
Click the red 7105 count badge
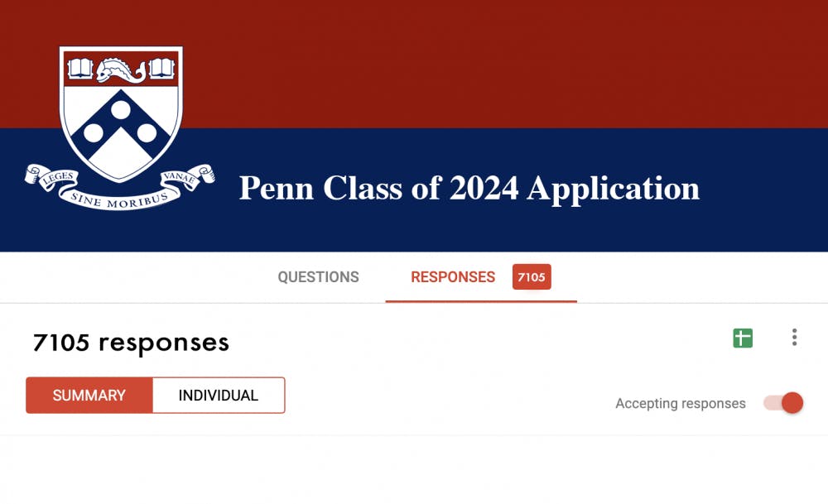tap(532, 277)
